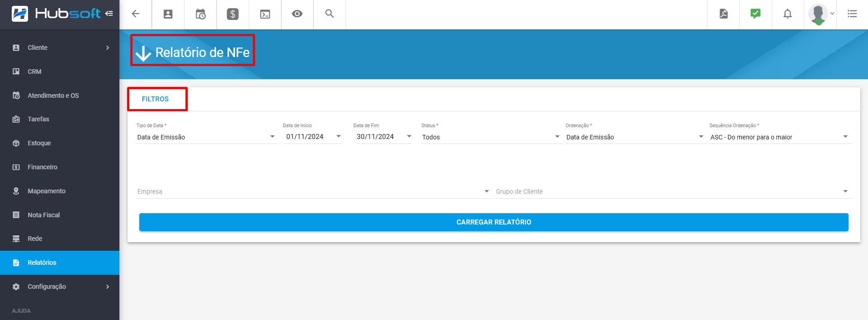Open the Configuração menu
The height and width of the screenshot is (320, 868).
[60, 287]
